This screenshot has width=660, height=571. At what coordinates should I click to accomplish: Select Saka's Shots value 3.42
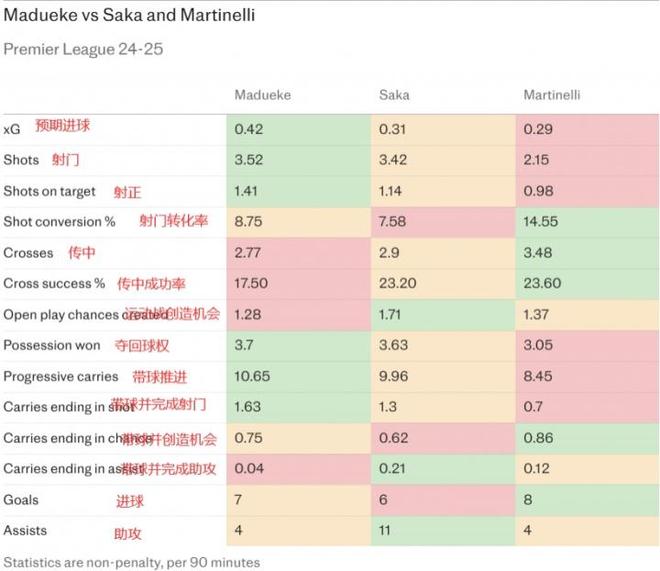tap(393, 160)
